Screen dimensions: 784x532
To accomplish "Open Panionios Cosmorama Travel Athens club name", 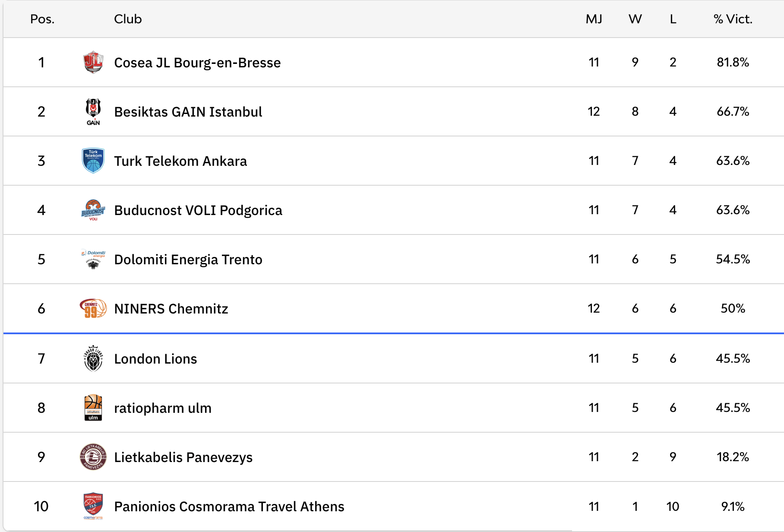I will pos(229,507).
